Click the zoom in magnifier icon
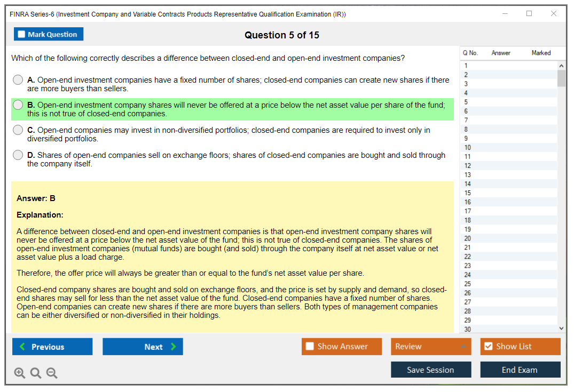This screenshot has height=392, width=574. 20,373
